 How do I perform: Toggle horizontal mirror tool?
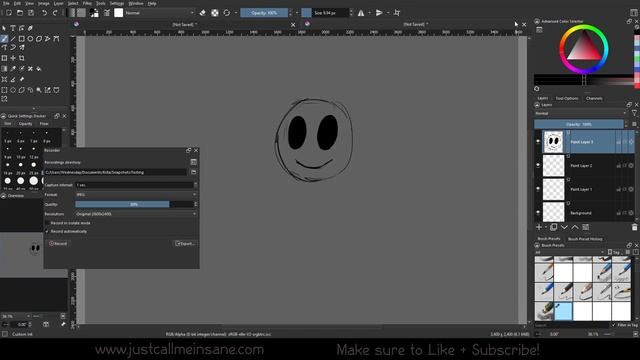pos(361,13)
